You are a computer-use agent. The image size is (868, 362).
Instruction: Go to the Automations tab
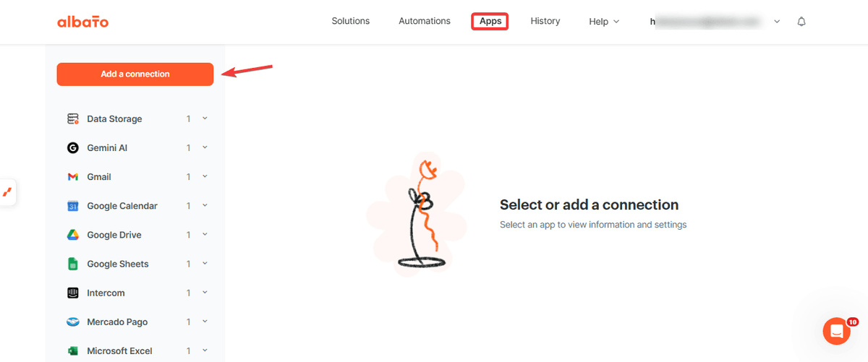[x=425, y=21]
